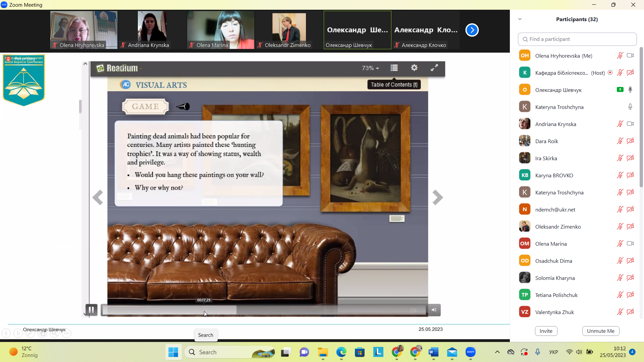This screenshot has height=362, width=644.
Task: Open Readium settings gear icon
Action: (x=414, y=68)
